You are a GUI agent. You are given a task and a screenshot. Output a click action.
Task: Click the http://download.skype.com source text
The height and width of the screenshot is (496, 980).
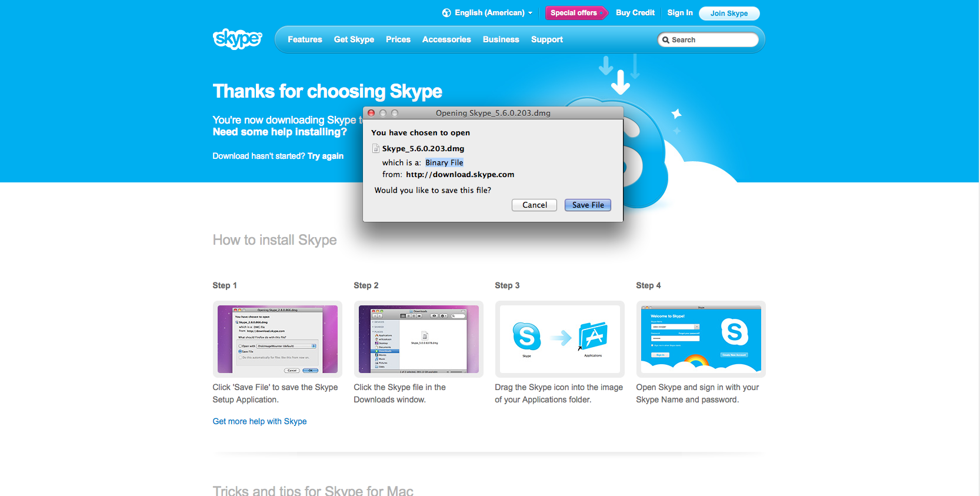460,175
